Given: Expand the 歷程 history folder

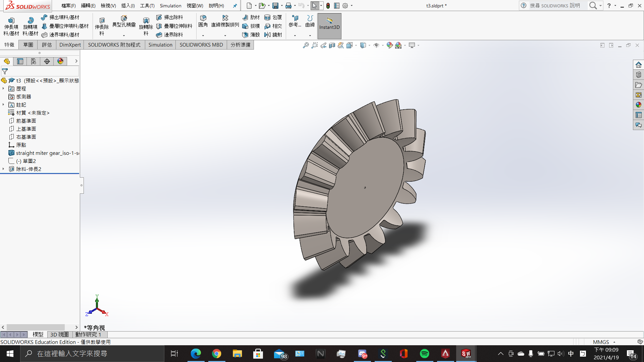Looking at the screenshot, I should pyautogui.click(x=3, y=88).
